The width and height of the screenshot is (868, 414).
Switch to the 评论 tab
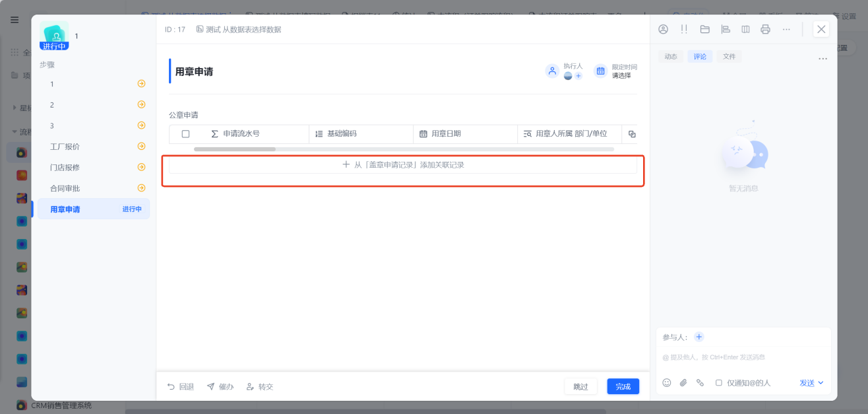[x=700, y=57]
